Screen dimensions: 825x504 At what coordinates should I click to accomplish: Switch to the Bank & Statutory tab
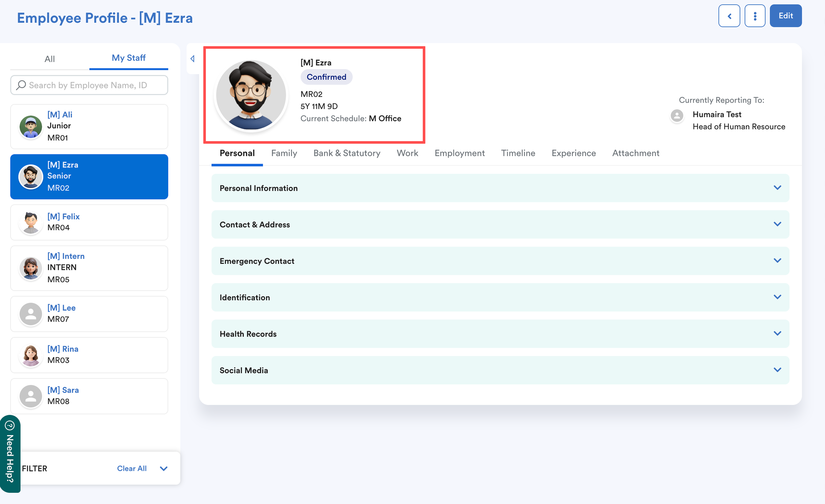347,153
